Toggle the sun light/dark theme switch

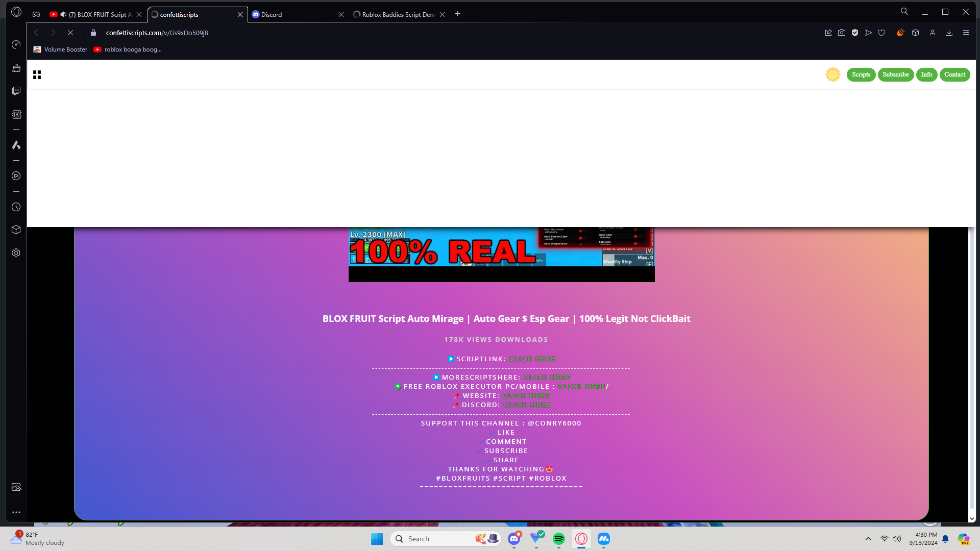833,74
